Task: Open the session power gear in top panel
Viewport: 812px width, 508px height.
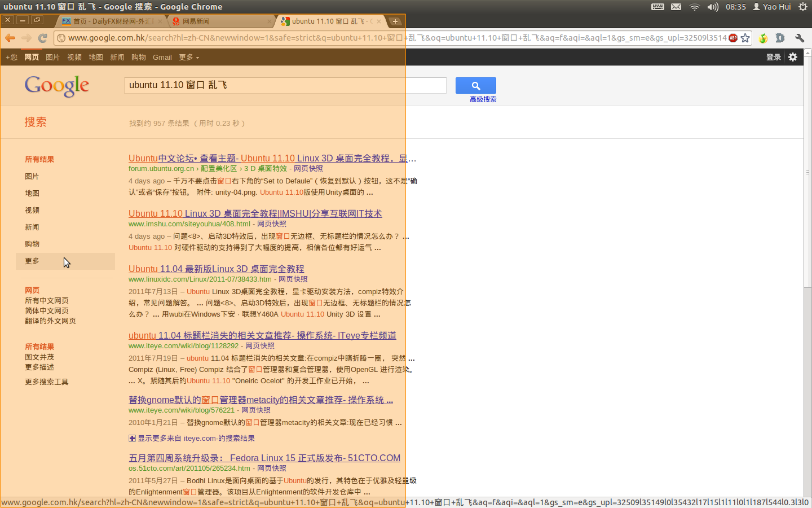Action: [803, 7]
